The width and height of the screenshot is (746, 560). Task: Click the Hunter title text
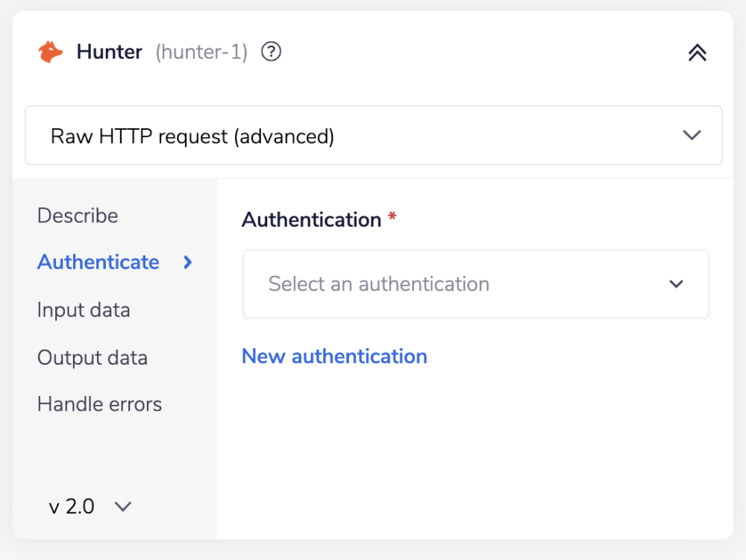pos(109,51)
